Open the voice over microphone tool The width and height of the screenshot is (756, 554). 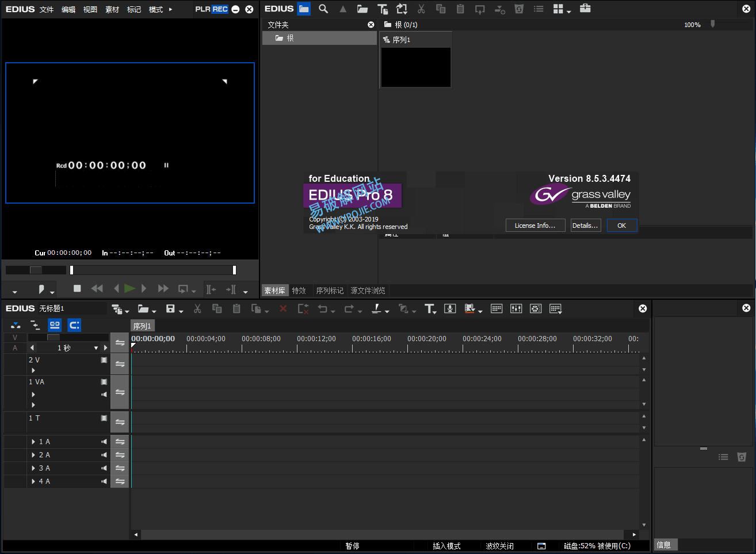(x=450, y=309)
